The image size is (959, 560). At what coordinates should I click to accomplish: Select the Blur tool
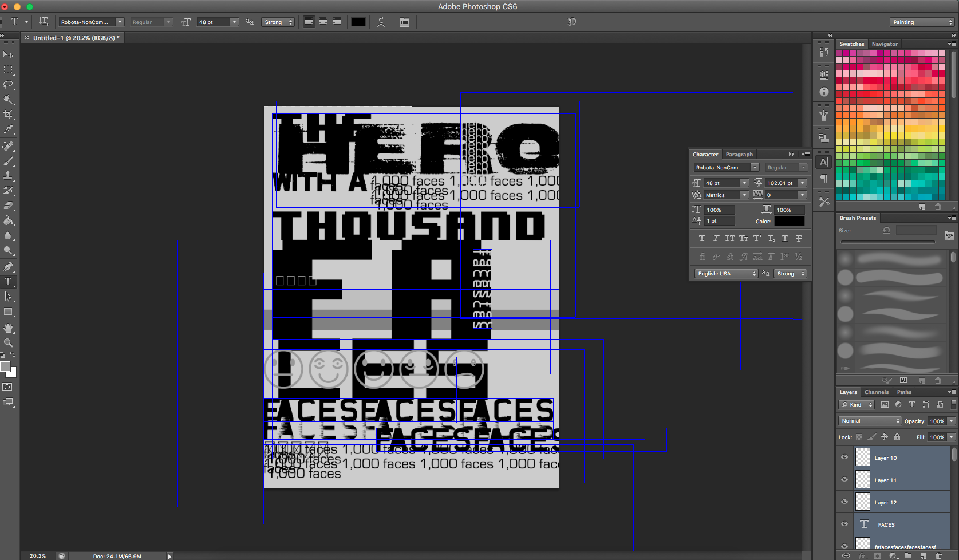(x=8, y=235)
